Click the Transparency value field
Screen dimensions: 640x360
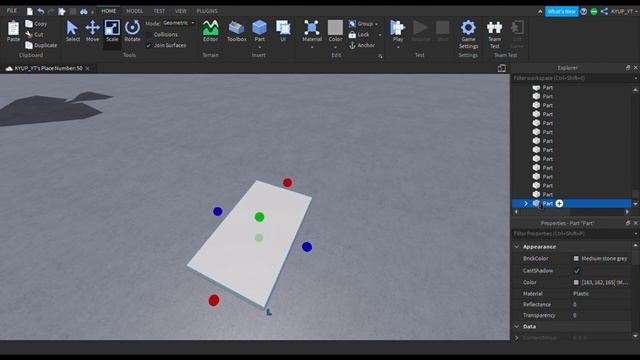(602, 315)
